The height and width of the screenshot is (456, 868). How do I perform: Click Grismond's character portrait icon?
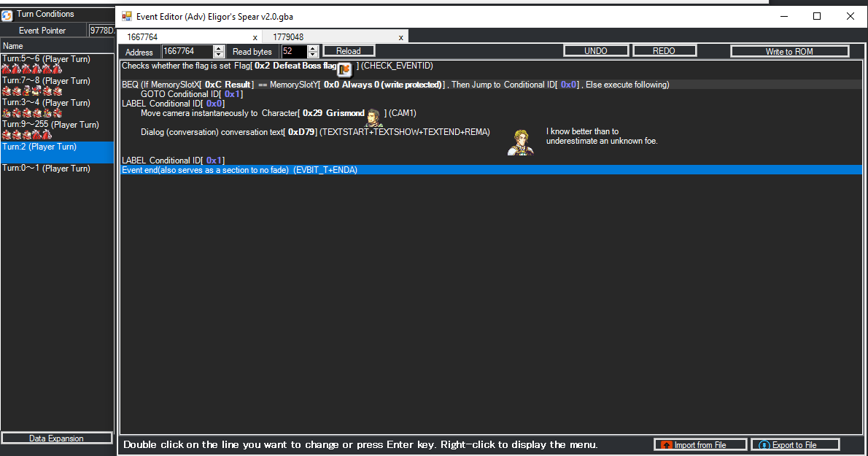(374, 116)
